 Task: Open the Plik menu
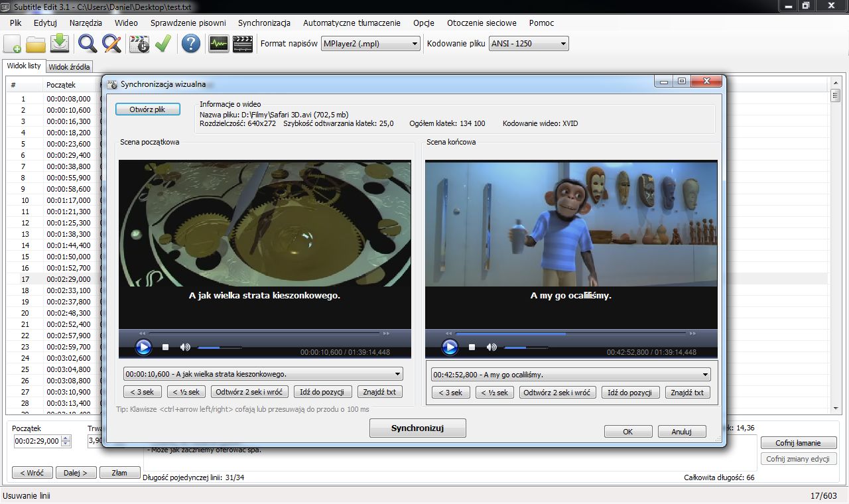click(x=16, y=23)
